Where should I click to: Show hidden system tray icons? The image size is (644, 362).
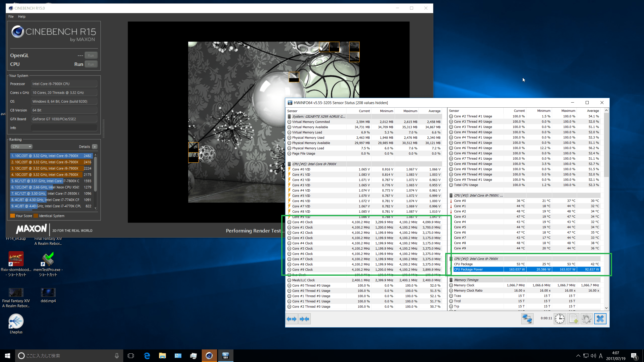tap(578, 356)
